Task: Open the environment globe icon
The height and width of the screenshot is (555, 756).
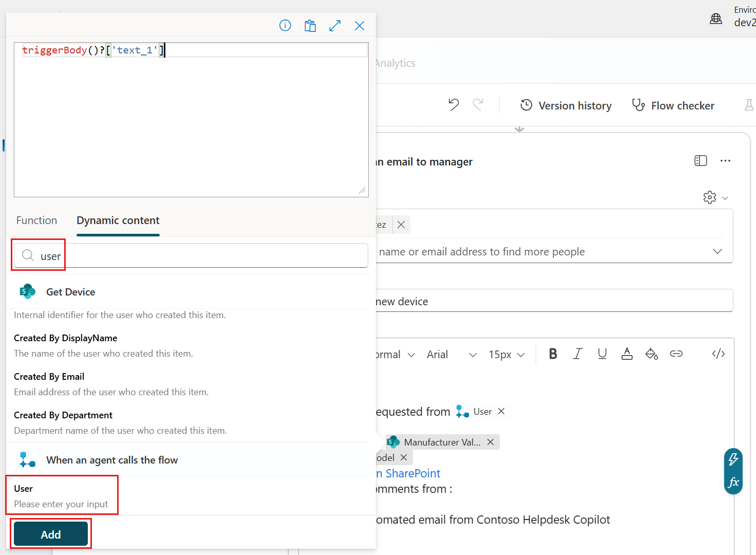Action: 716,19
